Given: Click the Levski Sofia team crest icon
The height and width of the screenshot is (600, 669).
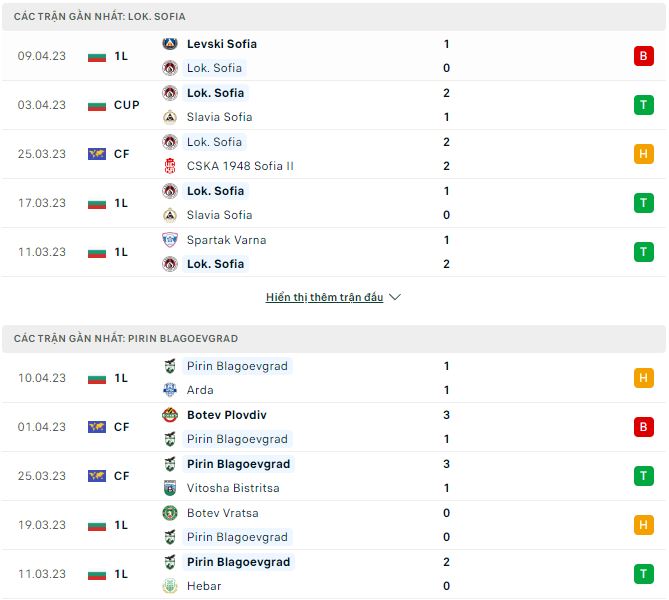Looking at the screenshot, I should click(170, 44).
